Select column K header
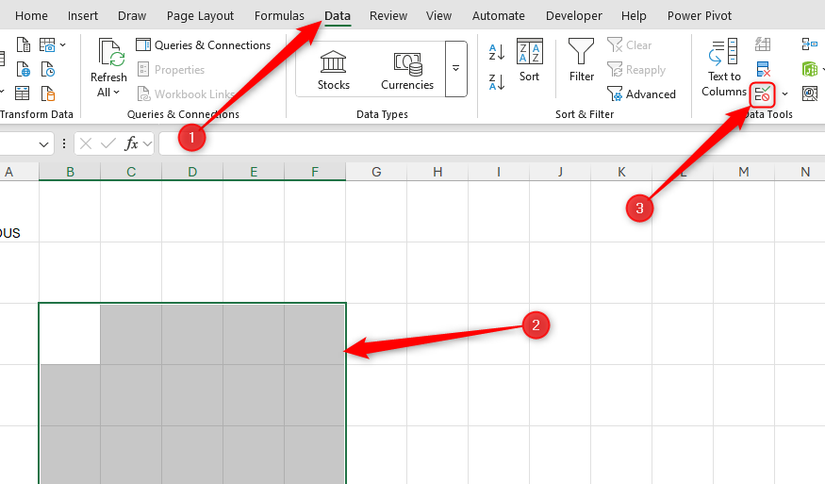Viewport: 825px width, 484px height. click(x=621, y=172)
